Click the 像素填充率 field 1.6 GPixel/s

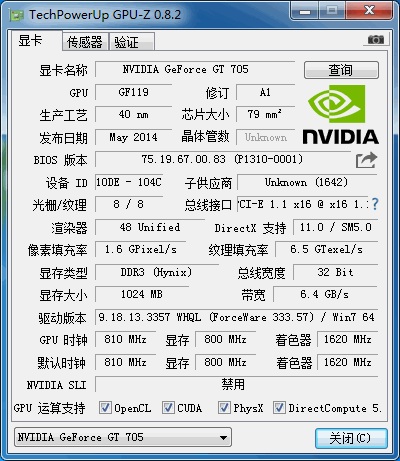pos(141,249)
